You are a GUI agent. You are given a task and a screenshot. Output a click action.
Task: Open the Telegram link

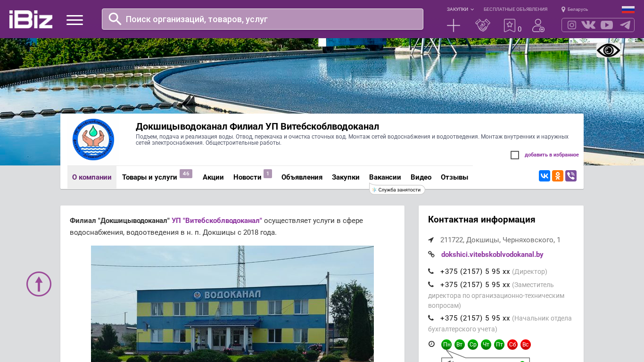tap(625, 25)
